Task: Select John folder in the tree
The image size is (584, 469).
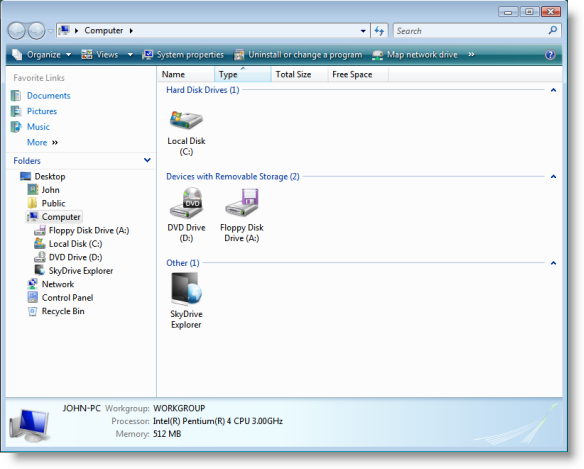Action: click(50, 190)
